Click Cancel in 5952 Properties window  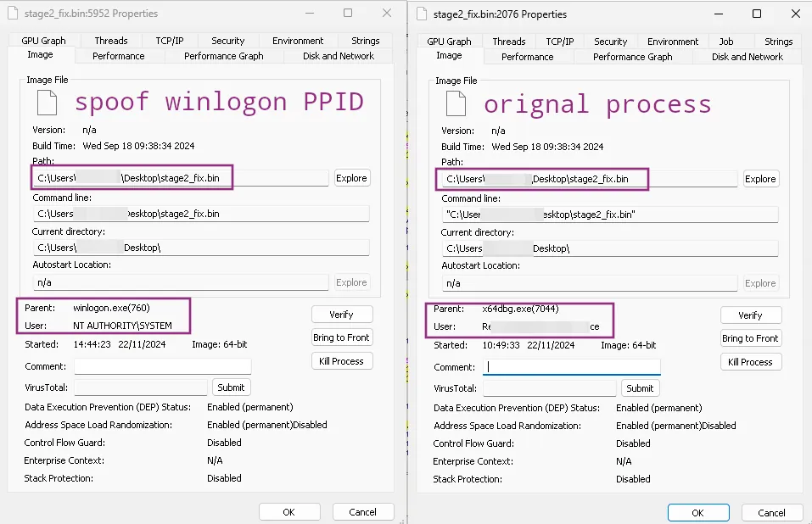click(x=362, y=512)
